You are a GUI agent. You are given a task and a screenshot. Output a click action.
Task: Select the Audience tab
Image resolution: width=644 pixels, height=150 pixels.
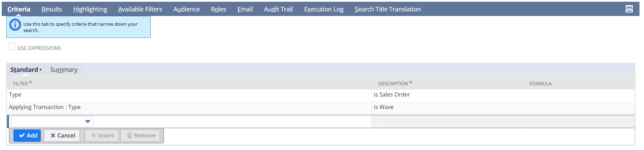coord(186,9)
